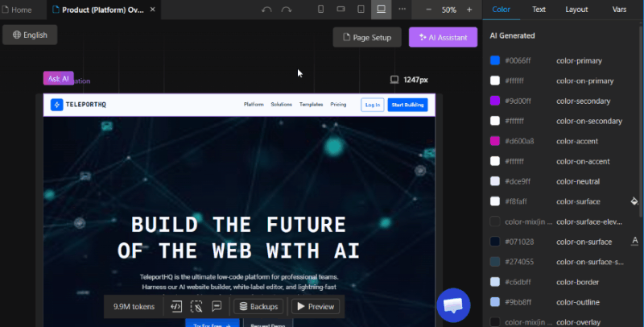
Task: Click the color-on-surface dark swatch
Action: click(x=495, y=242)
